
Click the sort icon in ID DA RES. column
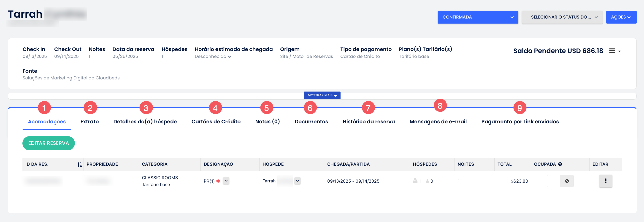(79, 165)
